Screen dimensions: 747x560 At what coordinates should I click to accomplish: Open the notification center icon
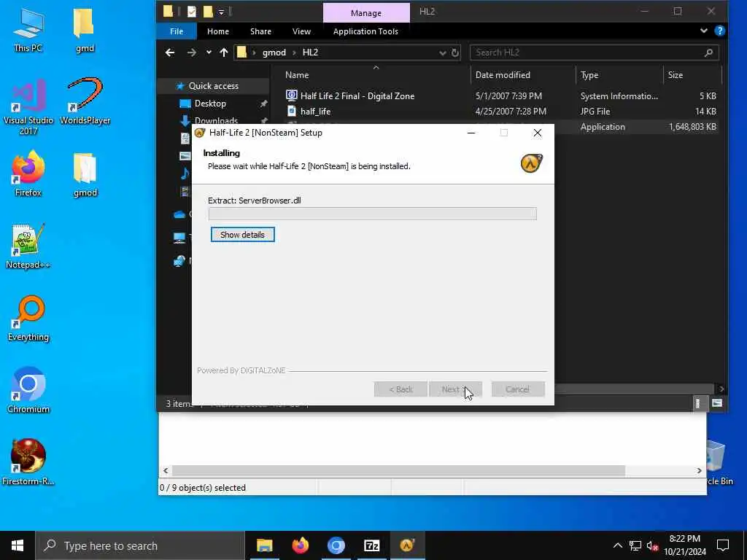point(723,545)
